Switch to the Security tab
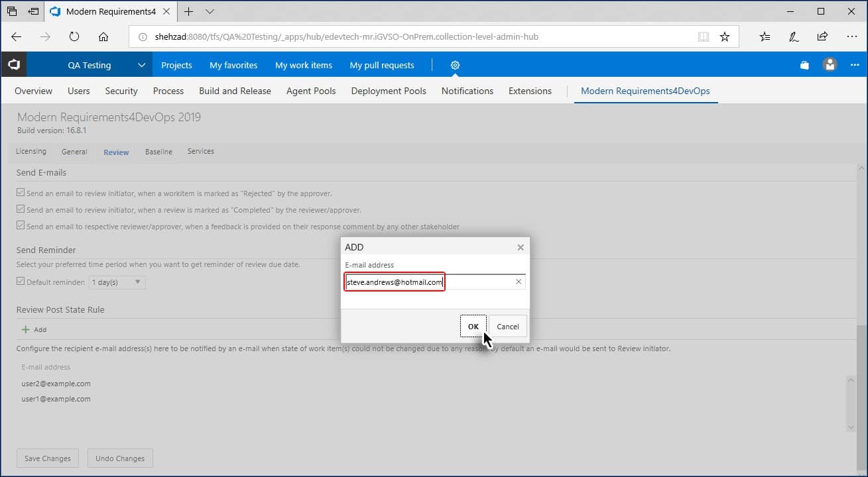Screen dimensions: 868x477 click(x=121, y=91)
